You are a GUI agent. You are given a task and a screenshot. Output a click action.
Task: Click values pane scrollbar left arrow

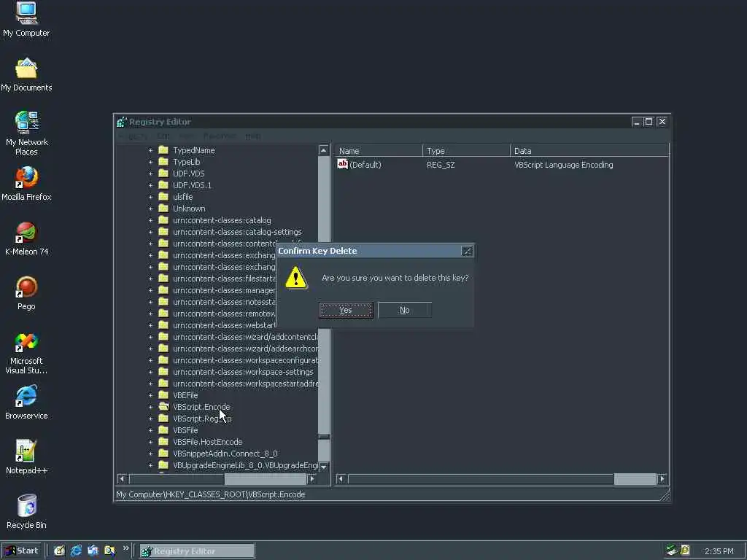pyautogui.click(x=341, y=478)
